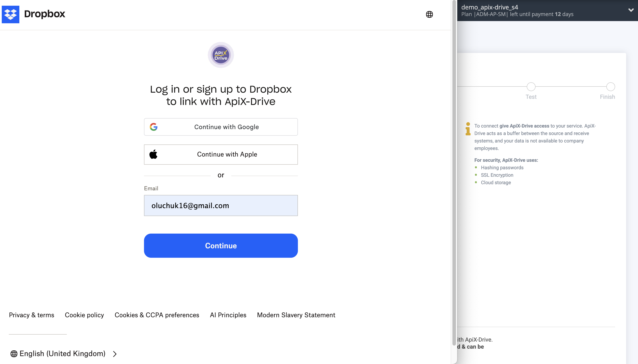The image size is (638, 364).
Task: Click the yellow info icon in the connection panel
Action: pyautogui.click(x=468, y=130)
